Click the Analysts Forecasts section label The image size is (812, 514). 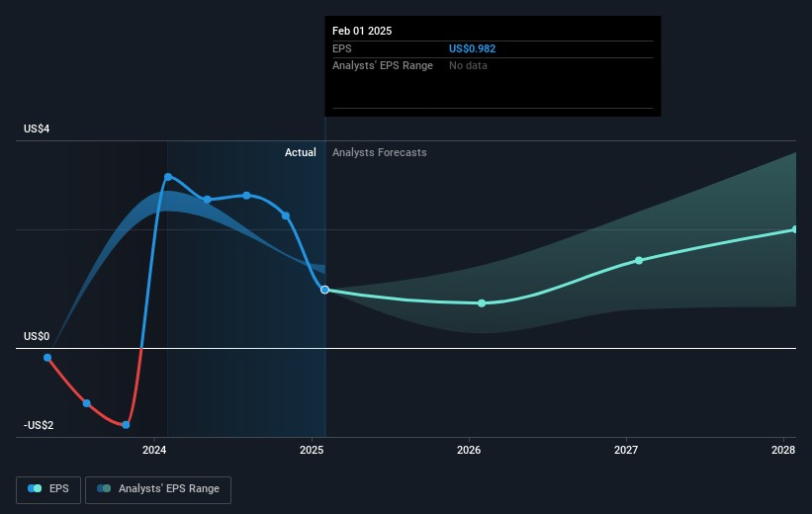(380, 153)
